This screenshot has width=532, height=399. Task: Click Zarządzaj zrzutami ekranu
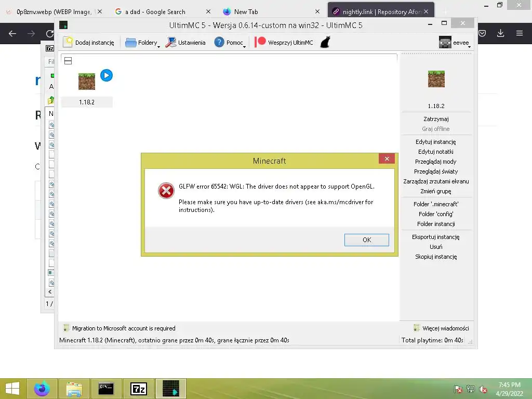(436, 181)
